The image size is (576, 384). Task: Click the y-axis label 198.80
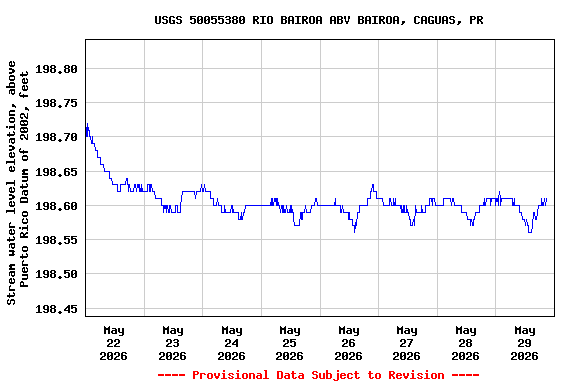click(56, 69)
